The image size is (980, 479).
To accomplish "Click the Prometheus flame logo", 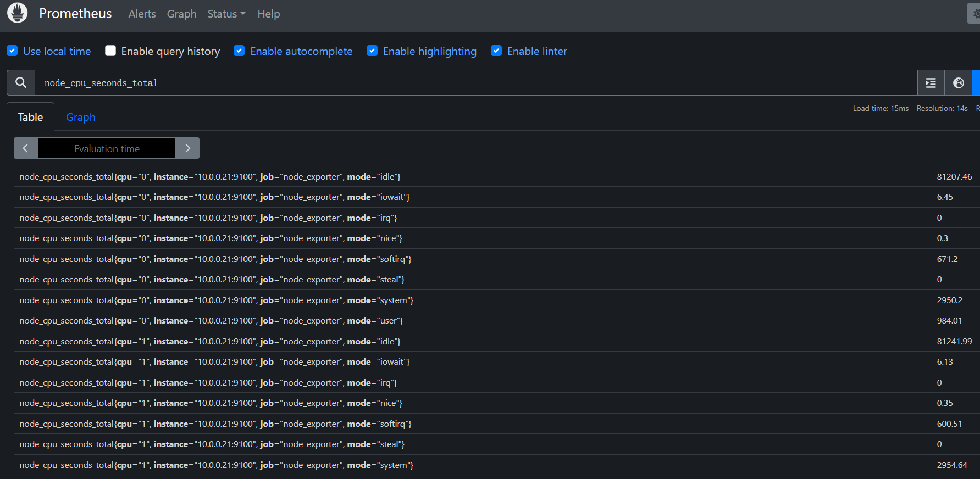I will pyautogui.click(x=17, y=13).
